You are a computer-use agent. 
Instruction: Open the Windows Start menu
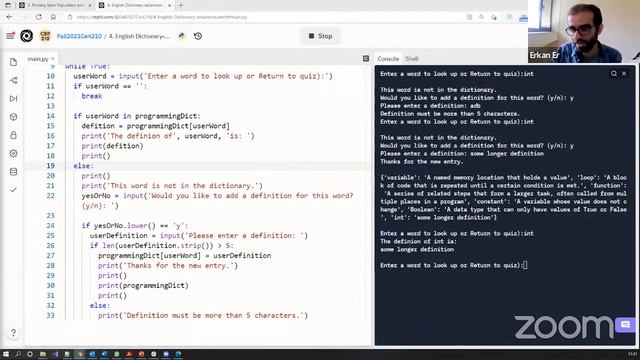coord(6,354)
